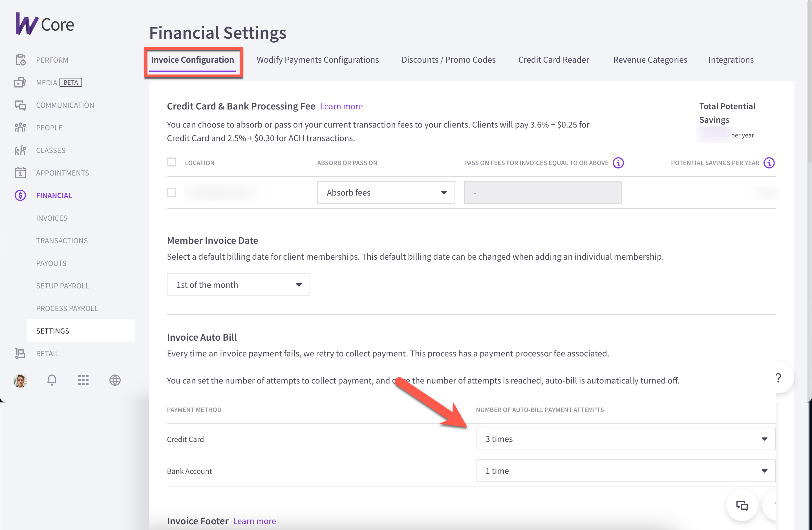Screen dimensions: 812x530
Task: Click the disabled pass-on fees amount field
Action: [x=543, y=192]
